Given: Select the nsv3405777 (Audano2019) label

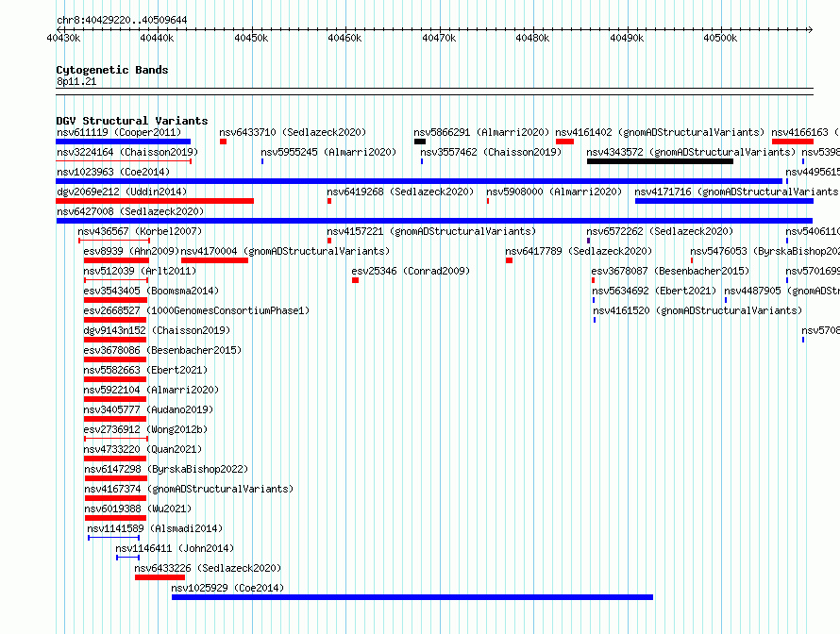Looking at the screenshot, I should pyautogui.click(x=148, y=409).
